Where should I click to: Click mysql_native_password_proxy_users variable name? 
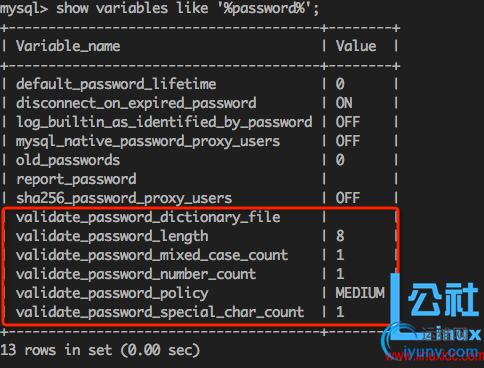148,141
